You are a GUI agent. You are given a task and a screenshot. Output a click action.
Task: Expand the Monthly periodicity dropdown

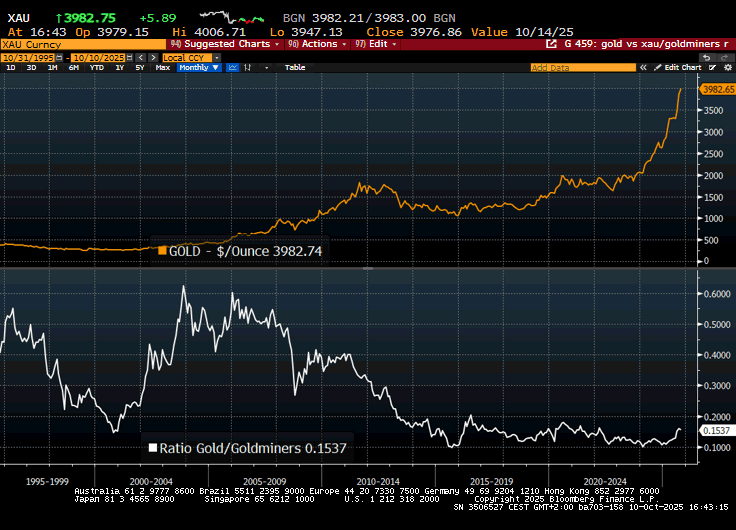198,67
